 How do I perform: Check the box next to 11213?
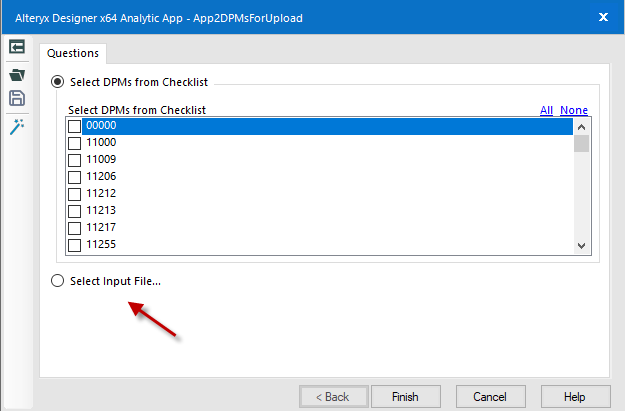74,211
